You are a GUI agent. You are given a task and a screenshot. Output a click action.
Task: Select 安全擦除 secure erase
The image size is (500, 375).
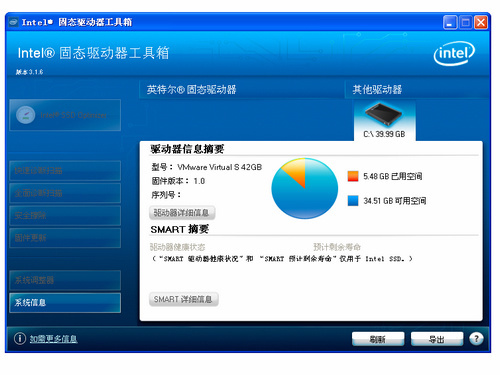[65, 215]
